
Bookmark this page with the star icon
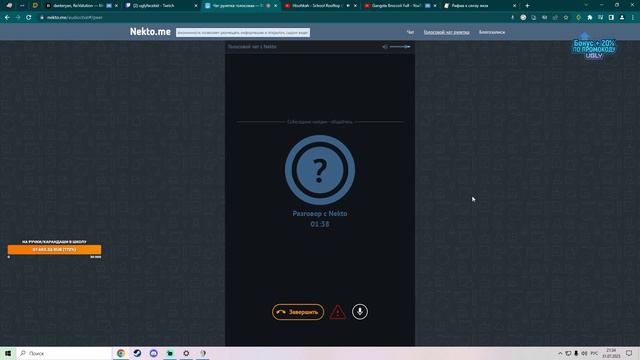(x=566, y=18)
